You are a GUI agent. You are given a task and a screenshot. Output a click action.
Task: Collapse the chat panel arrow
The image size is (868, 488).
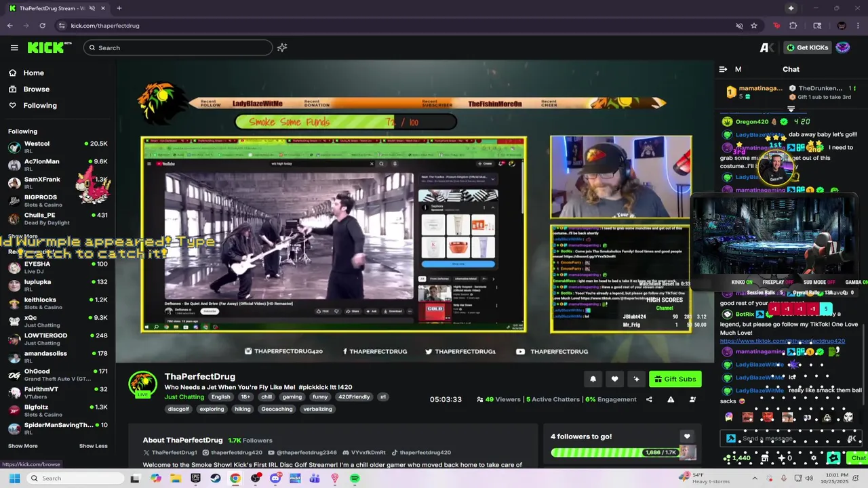723,69
